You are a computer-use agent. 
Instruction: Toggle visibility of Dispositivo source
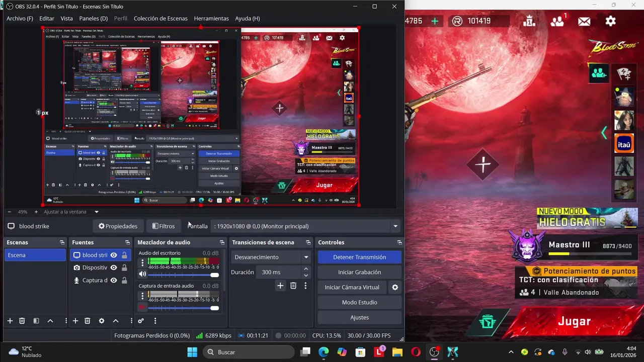[x=114, y=267]
